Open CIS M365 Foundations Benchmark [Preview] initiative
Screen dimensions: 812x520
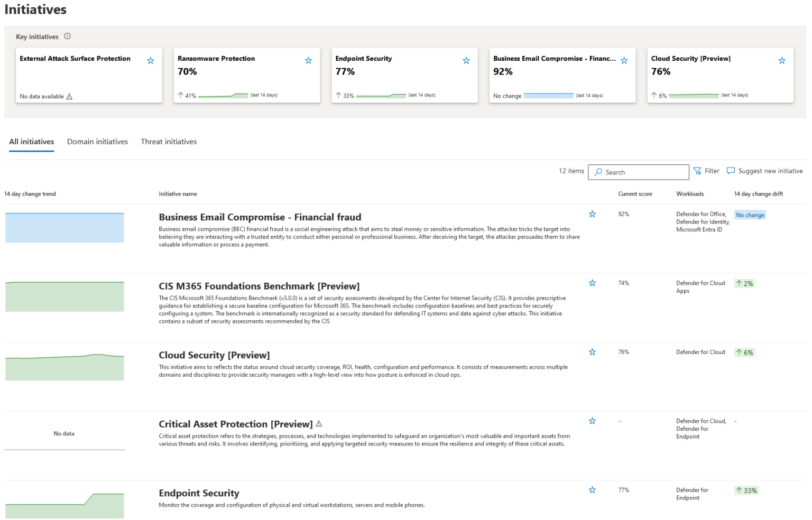click(259, 286)
